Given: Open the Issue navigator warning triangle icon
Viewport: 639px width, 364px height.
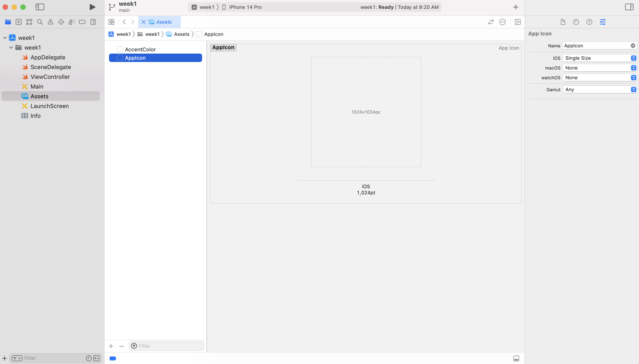Looking at the screenshot, I should click(50, 22).
